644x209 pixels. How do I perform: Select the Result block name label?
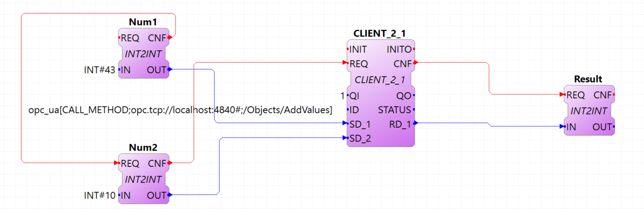coord(588,79)
